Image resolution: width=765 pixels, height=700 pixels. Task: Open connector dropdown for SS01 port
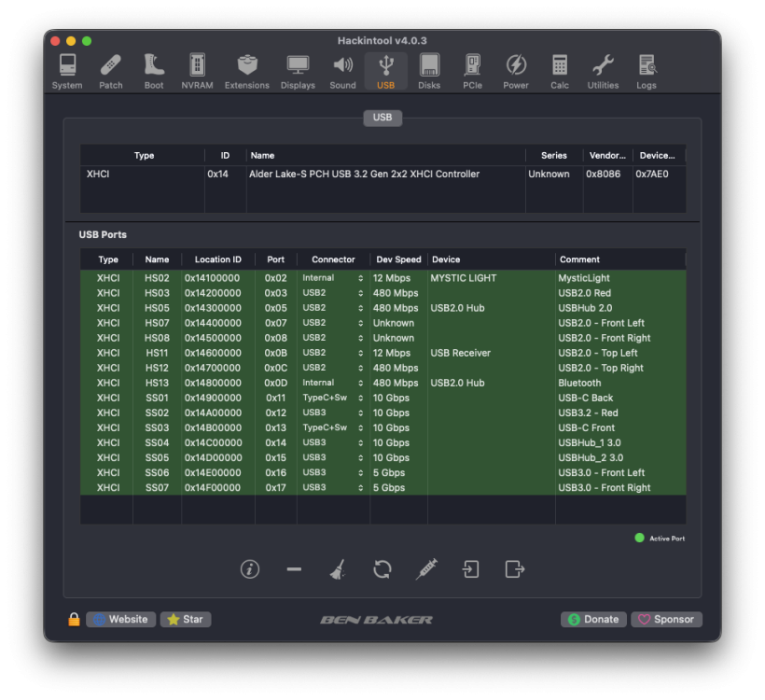(333, 398)
